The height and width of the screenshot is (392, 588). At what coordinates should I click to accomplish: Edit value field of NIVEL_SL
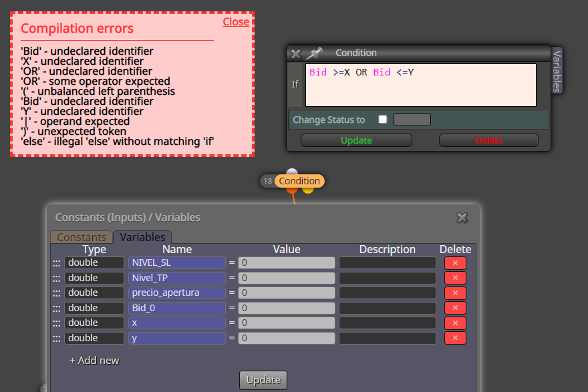(x=287, y=262)
